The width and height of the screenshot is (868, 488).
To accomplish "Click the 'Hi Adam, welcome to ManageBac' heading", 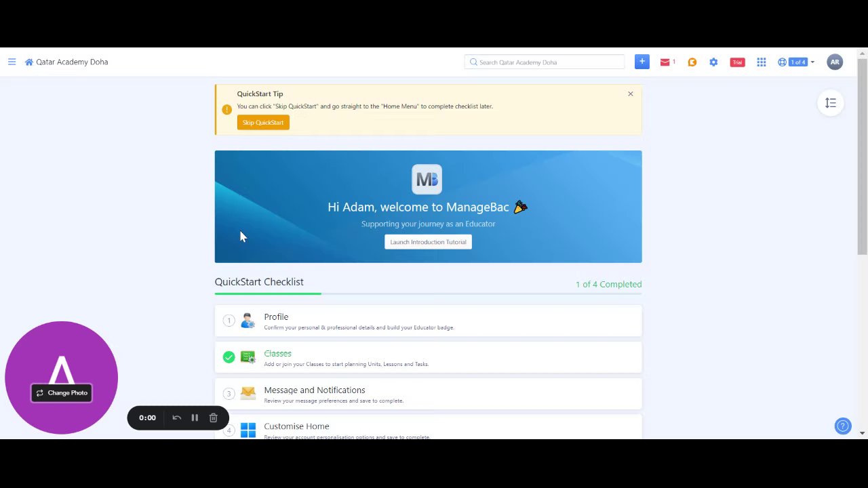I will pos(418,207).
